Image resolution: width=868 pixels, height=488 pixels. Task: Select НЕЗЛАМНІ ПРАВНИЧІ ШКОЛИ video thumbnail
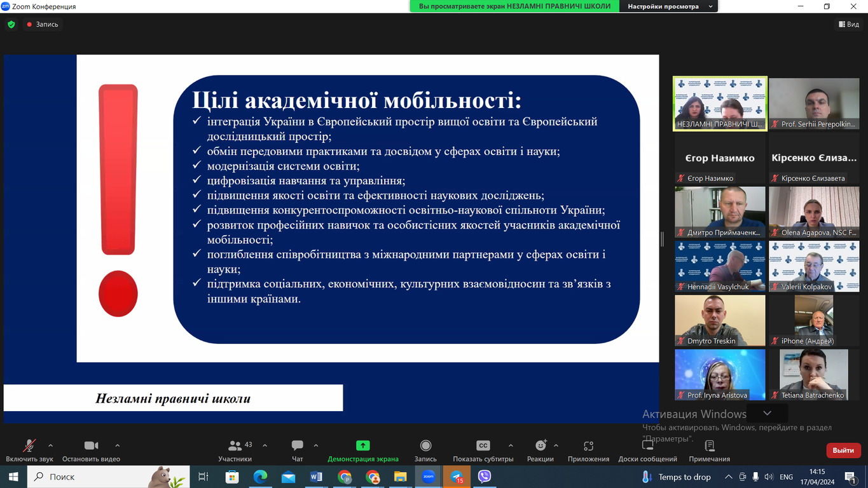tap(720, 104)
